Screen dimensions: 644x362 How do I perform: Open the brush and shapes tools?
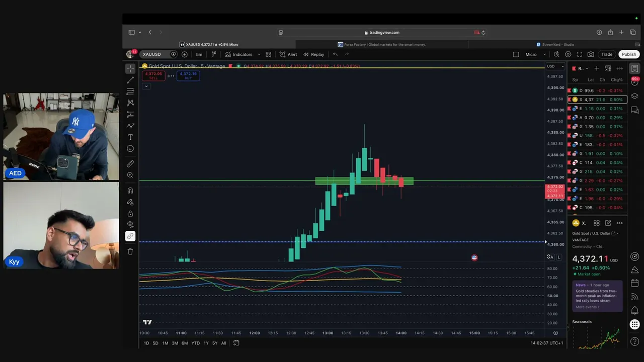click(130, 126)
